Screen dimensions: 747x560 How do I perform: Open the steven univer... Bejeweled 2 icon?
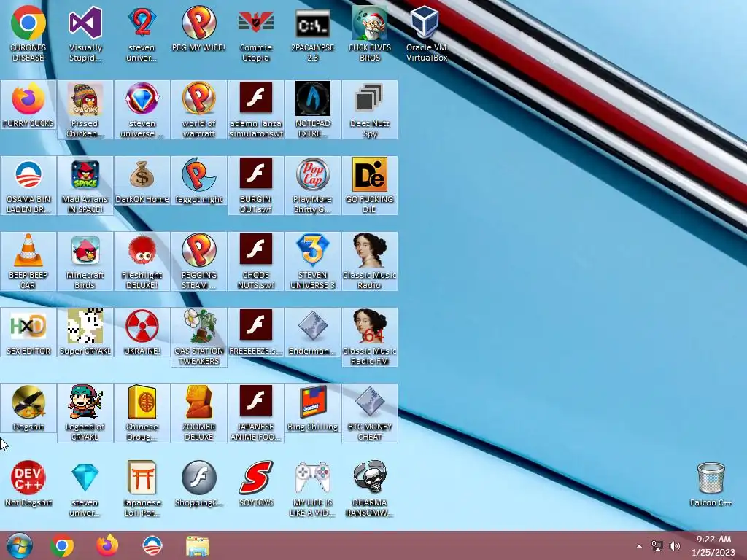coord(142,34)
